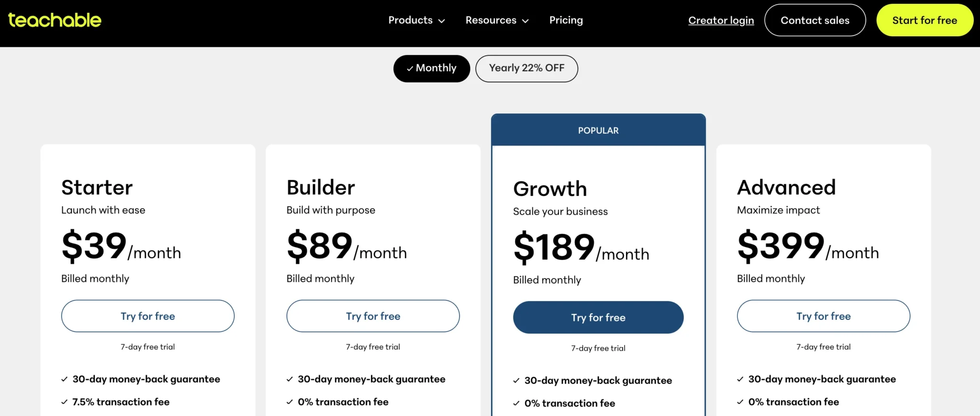Click the POPULAR banner on Growth plan
980x416 pixels.
(598, 130)
